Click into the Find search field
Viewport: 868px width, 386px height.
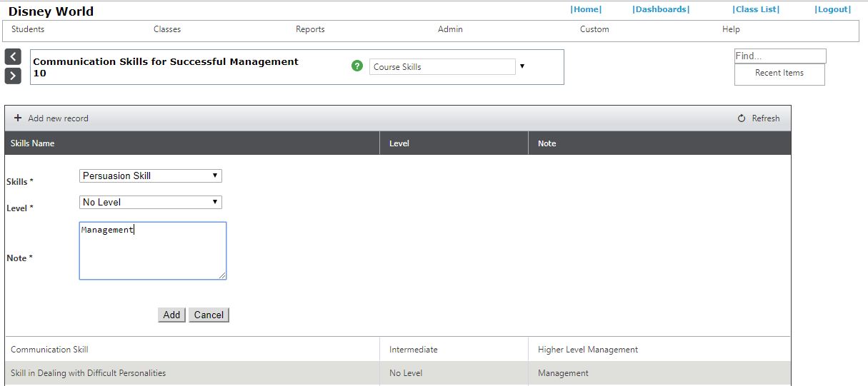tap(779, 56)
